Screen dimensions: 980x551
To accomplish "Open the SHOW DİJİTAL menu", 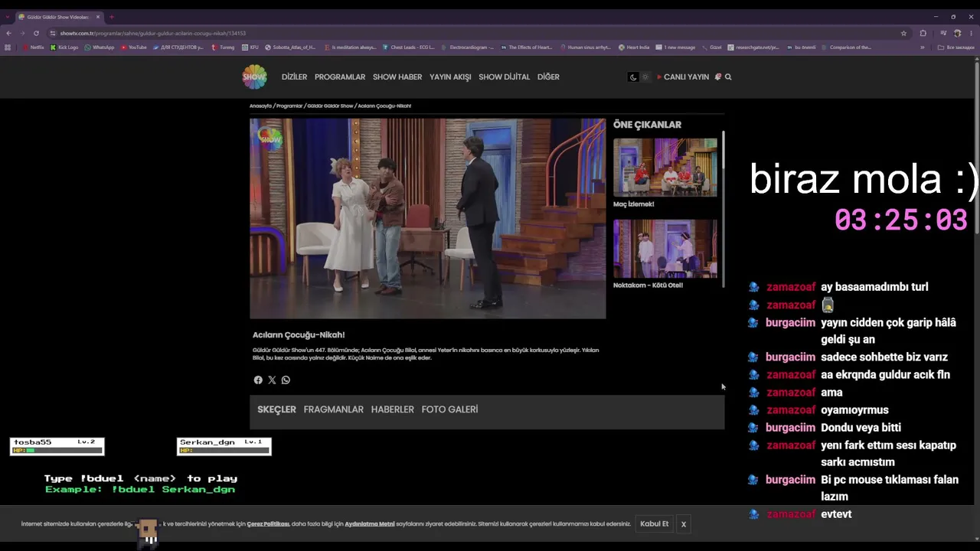I will (x=504, y=77).
